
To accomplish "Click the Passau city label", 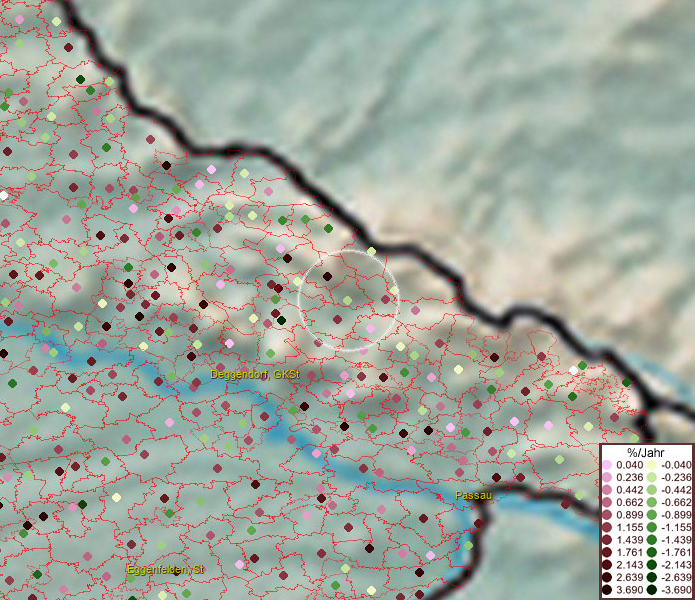I will (473, 495).
